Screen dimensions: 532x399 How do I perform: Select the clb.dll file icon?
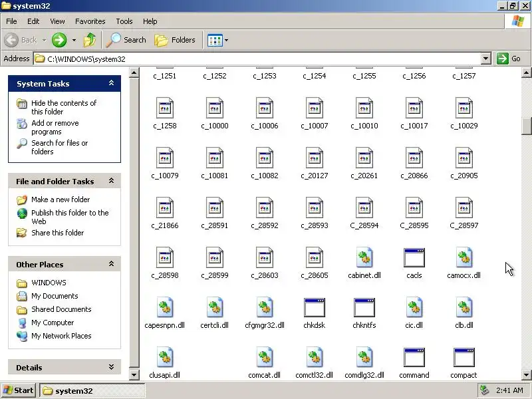[464, 307]
